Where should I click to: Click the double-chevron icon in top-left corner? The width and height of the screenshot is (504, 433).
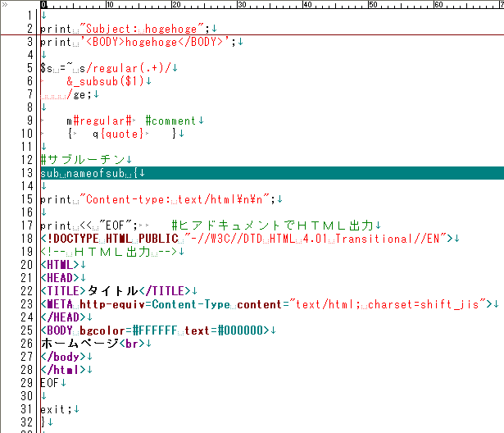[7, 5]
